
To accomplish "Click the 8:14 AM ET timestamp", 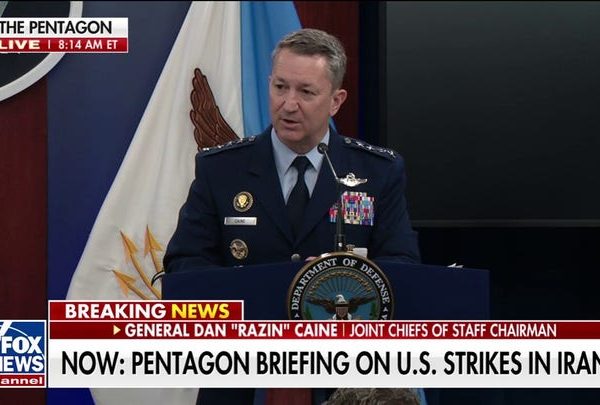I will pyautogui.click(x=88, y=45).
